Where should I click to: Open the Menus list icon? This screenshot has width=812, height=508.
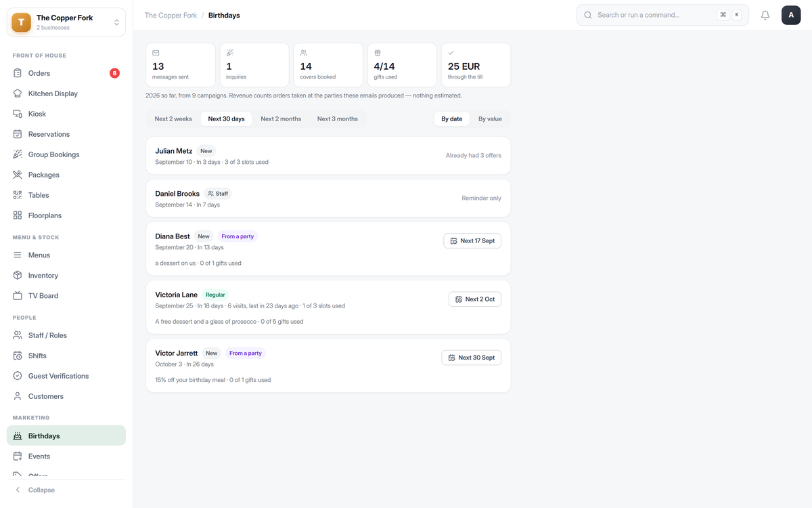point(18,255)
